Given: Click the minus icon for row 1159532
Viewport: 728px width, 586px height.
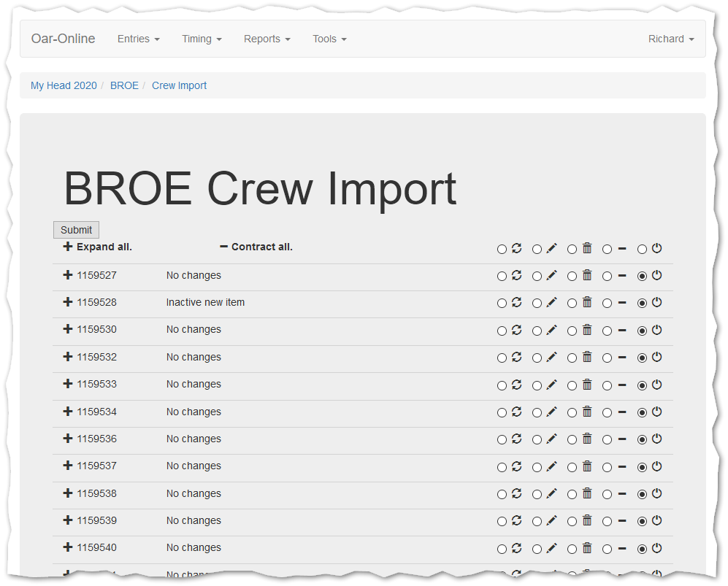Looking at the screenshot, I should click(621, 358).
